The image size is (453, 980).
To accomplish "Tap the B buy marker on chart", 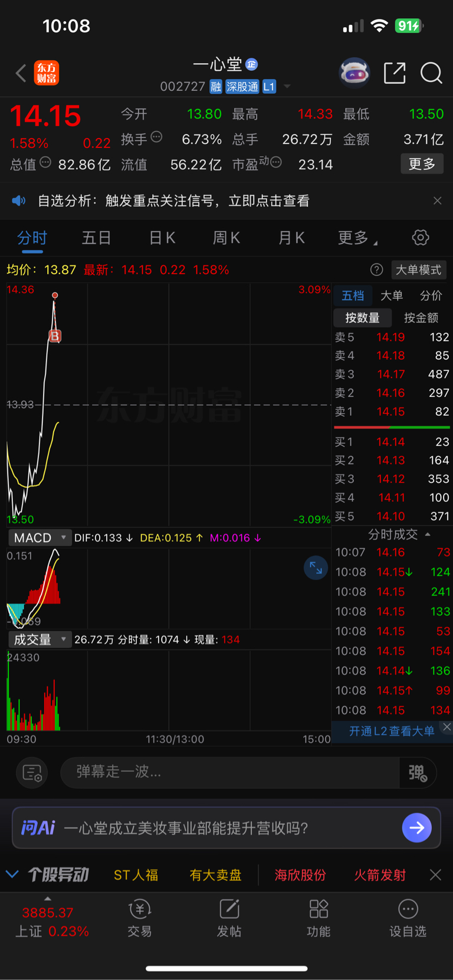I will pos(55,336).
